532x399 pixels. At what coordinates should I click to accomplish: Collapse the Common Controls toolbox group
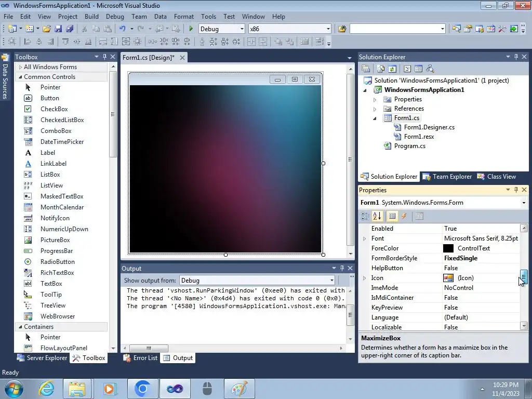[20, 77]
